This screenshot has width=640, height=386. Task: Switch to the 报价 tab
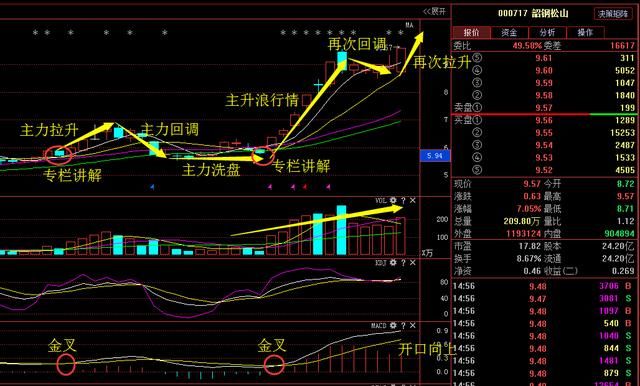tap(471, 32)
